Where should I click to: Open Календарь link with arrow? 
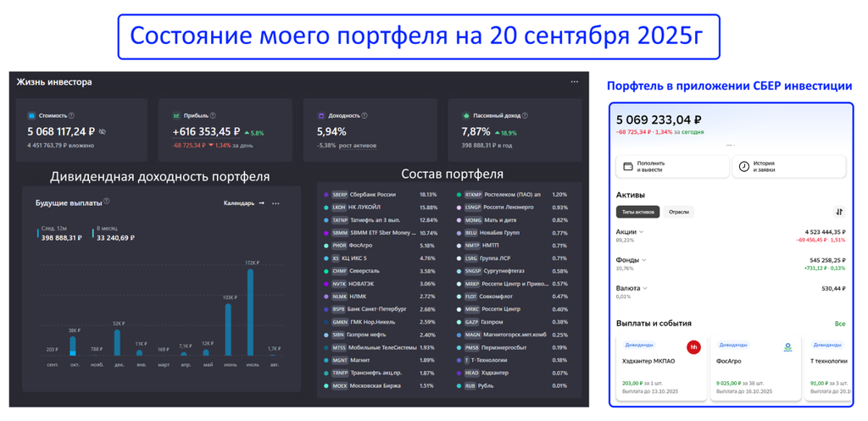coord(244,203)
